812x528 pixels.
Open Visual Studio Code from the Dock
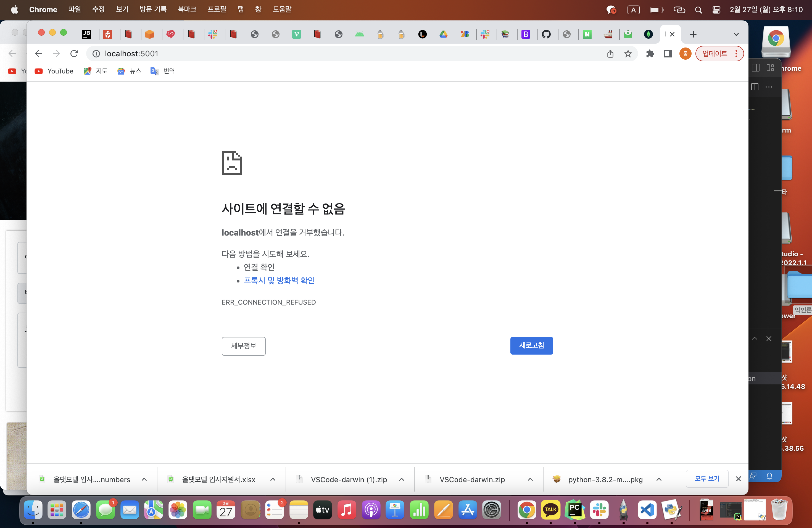(647, 510)
